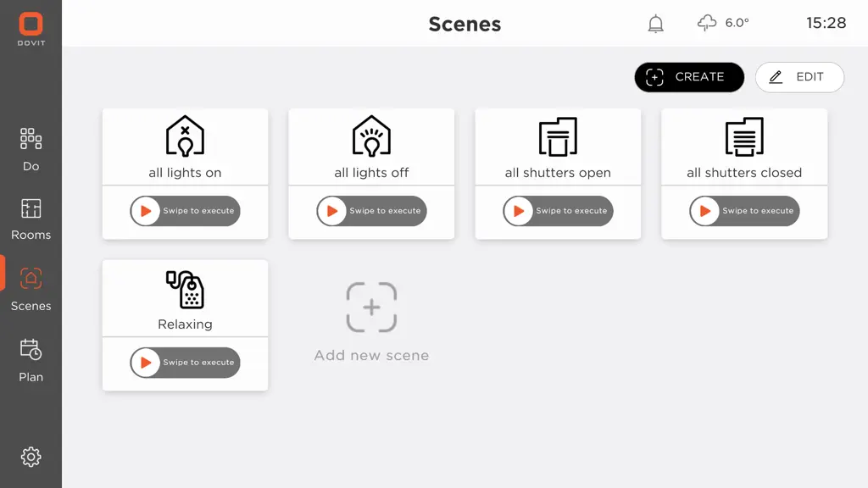This screenshot has width=868, height=488.
Task: Select the Scenes sidebar item
Action: click(31, 290)
